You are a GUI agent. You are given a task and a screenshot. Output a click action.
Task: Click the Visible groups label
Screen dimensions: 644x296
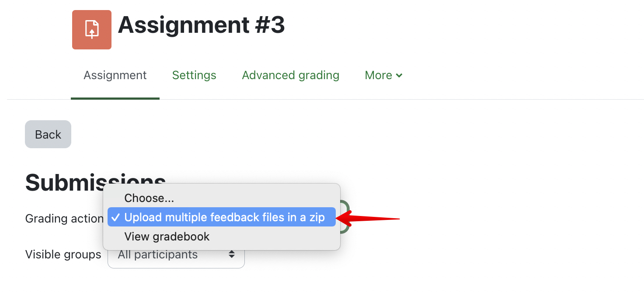tap(63, 254)
